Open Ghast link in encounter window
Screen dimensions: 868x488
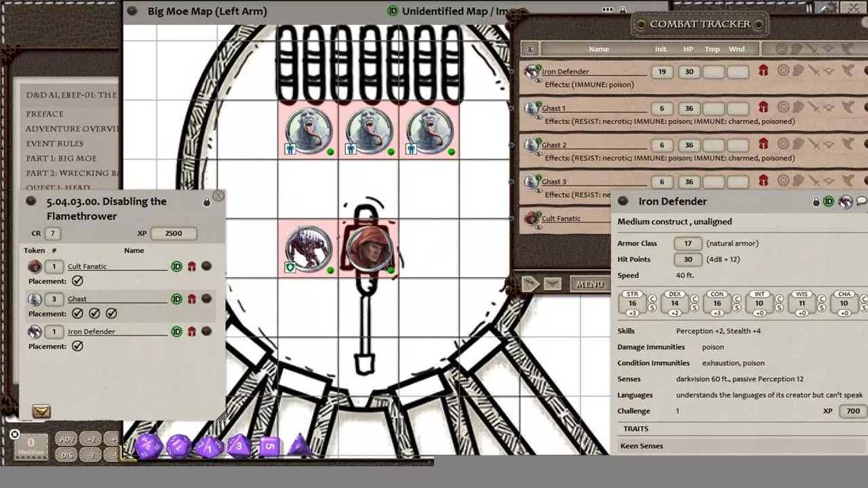[x=206, y=299]
